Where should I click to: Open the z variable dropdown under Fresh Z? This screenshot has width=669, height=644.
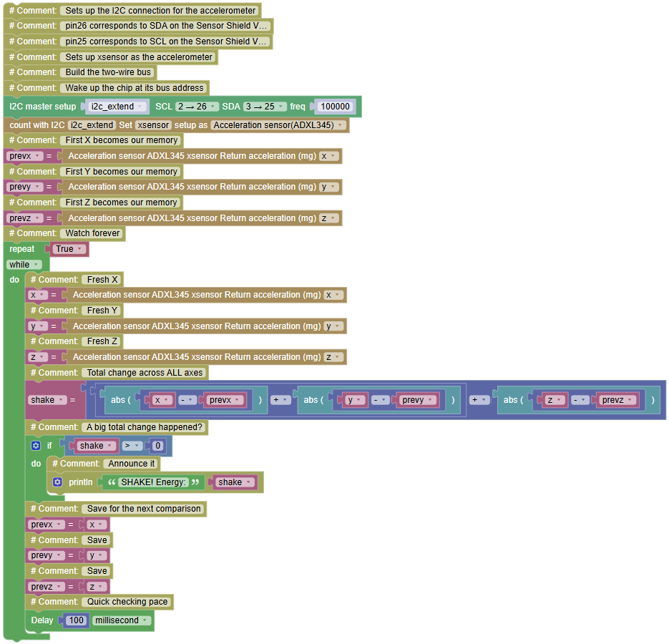[37, 357]
